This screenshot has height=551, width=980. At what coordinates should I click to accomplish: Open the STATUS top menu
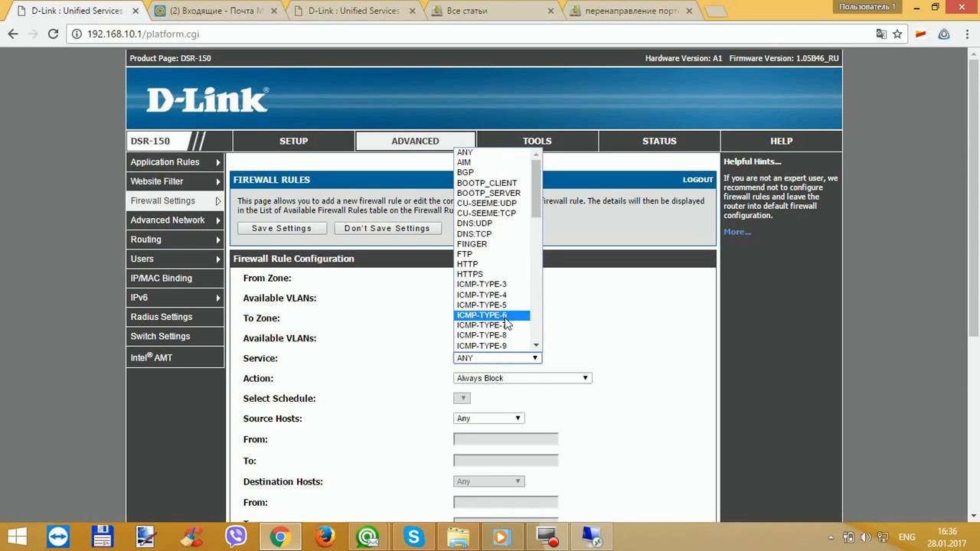click(x=659, y=141)
